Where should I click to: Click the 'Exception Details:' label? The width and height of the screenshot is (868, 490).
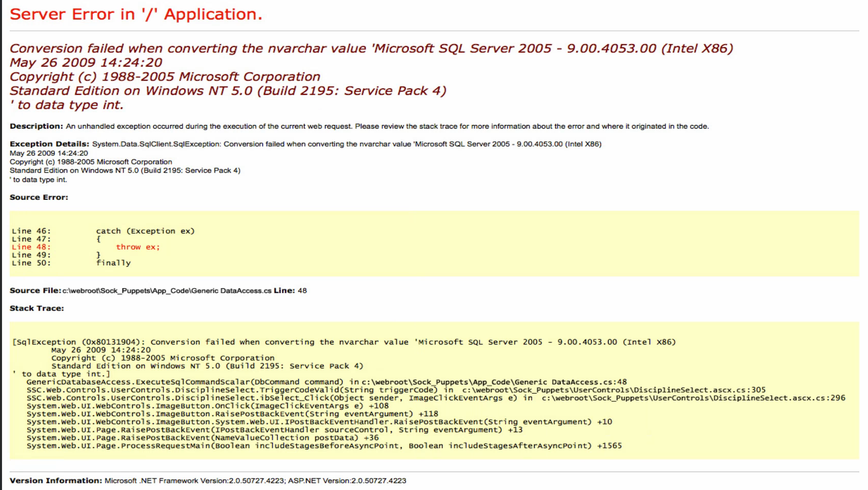coord(49,144)
